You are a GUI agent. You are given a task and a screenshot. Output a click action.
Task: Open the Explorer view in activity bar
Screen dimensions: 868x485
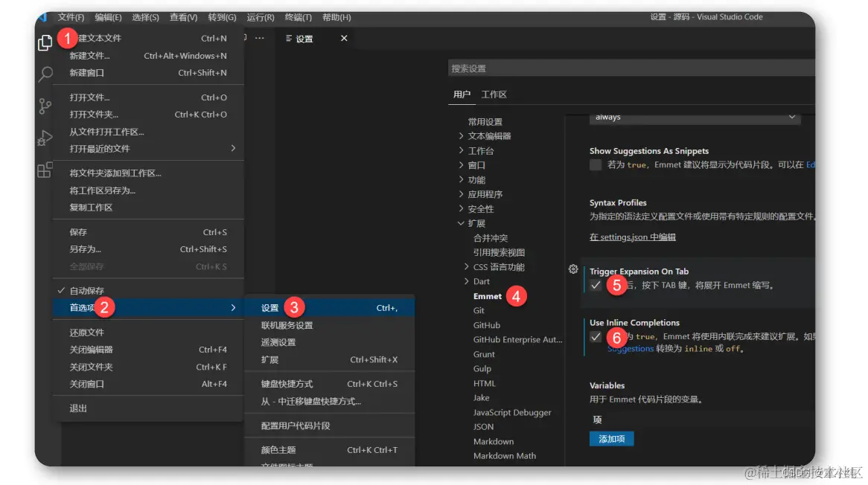click(45, 42)
